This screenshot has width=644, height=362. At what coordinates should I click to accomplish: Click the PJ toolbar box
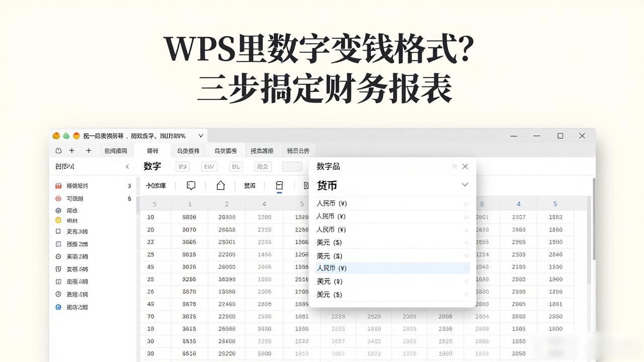pos(183,166)
